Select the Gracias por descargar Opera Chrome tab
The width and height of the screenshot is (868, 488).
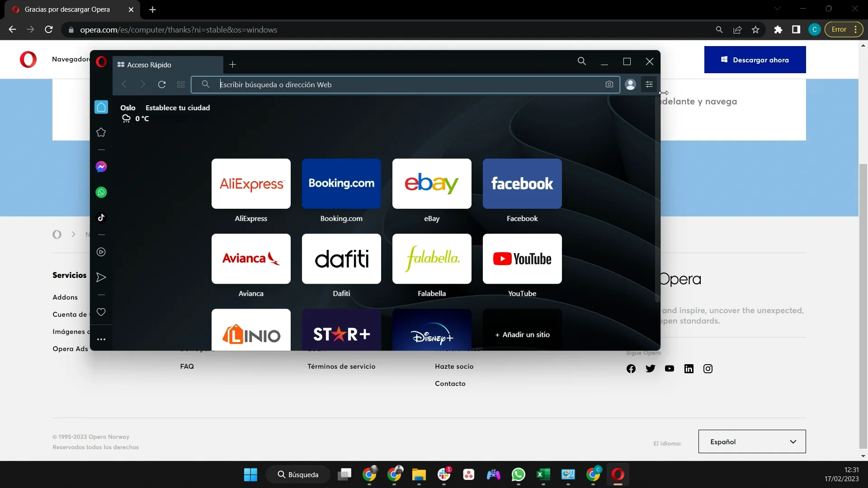73,9
